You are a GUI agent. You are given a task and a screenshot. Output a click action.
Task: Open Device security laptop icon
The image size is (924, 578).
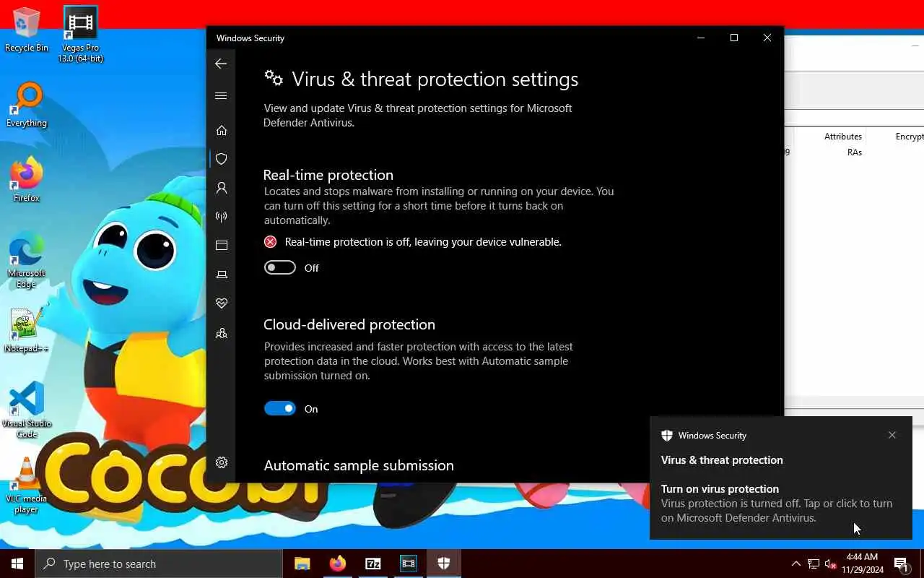click(x=222, y=275)
